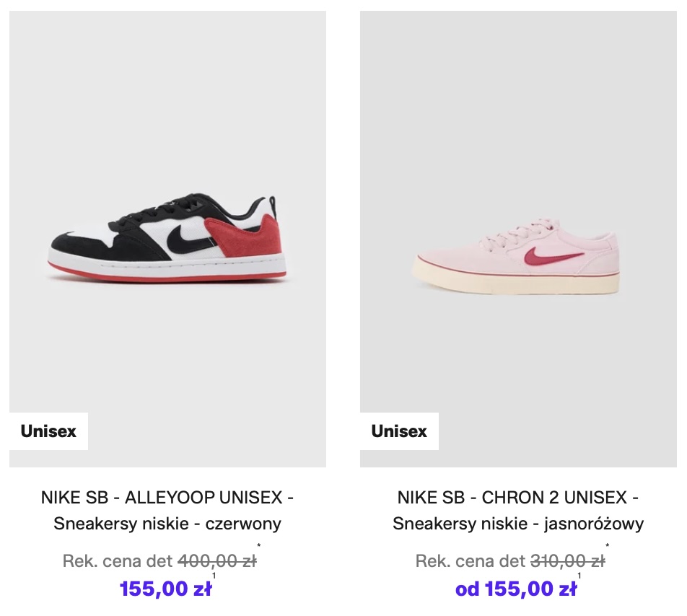
Task: Click the 'Sneakersy niskie - jasnoróżowy' description
Action: pos(518,524)
